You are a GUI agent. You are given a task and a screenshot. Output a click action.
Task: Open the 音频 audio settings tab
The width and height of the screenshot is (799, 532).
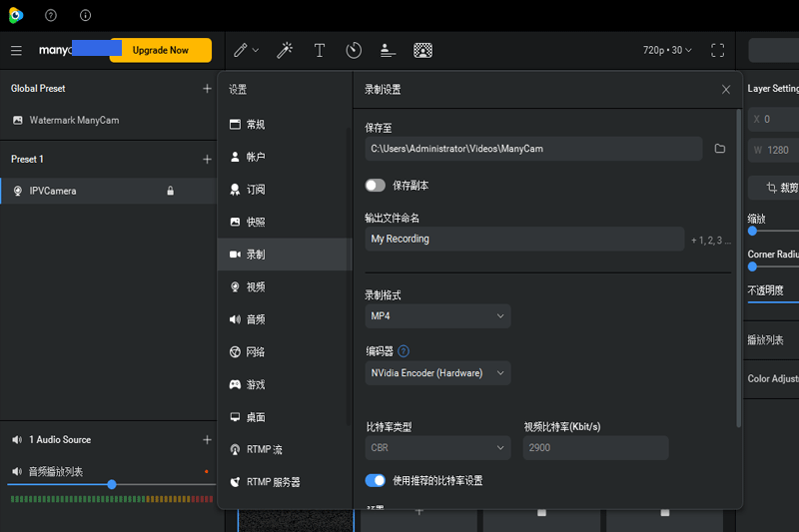pos(285,319)
